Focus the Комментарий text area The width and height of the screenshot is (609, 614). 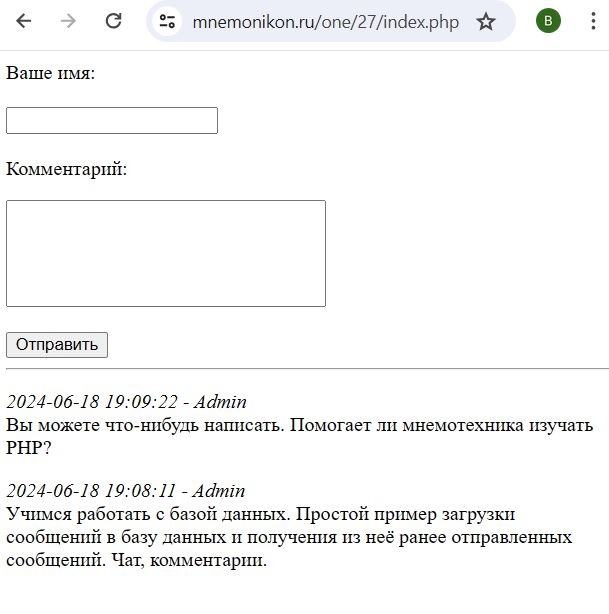pos(166,253)
